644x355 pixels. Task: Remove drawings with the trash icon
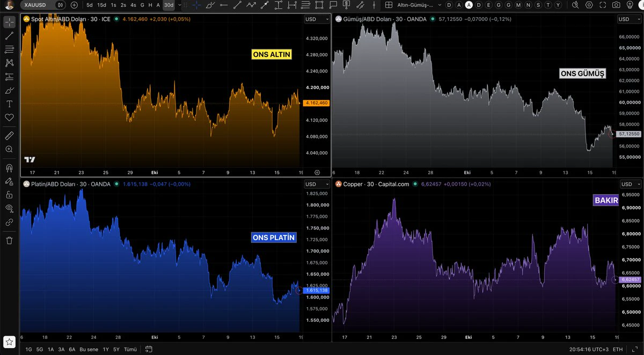(x=9, y=240)
